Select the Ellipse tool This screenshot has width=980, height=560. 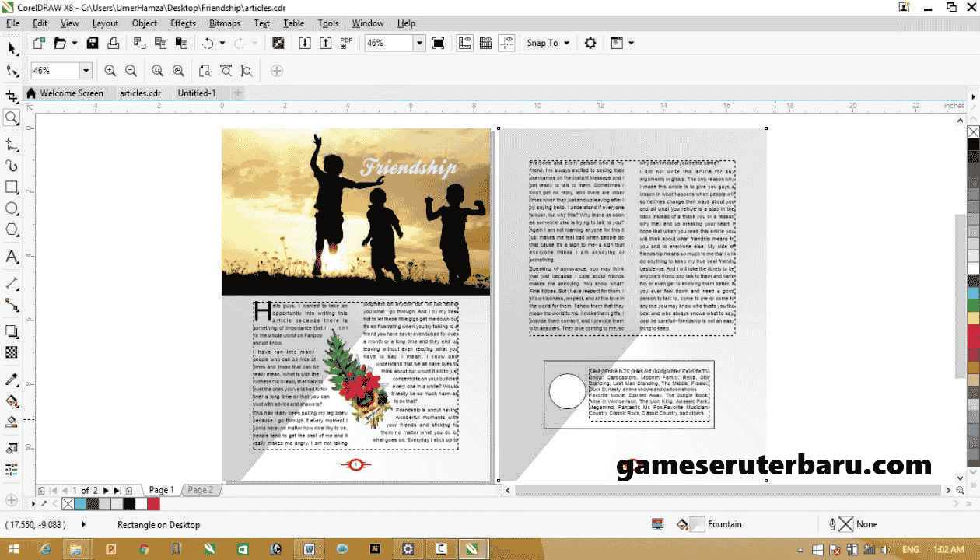tap(12, 208)
